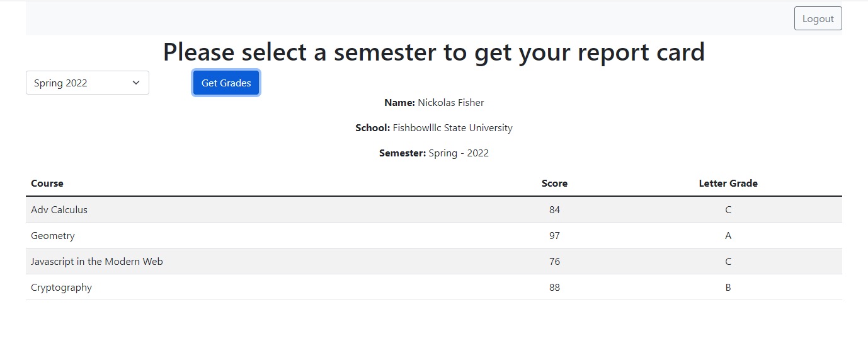Click the Semester Spring - 2022 line
Image resolution: width=868 pixels, height=362 pixels.
point(433,153)
